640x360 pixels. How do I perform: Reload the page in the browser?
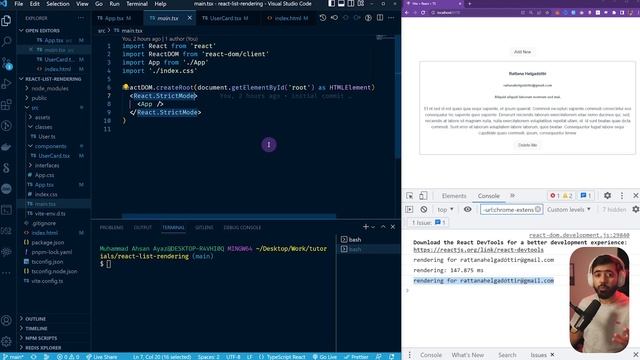(x=423, y=13)
